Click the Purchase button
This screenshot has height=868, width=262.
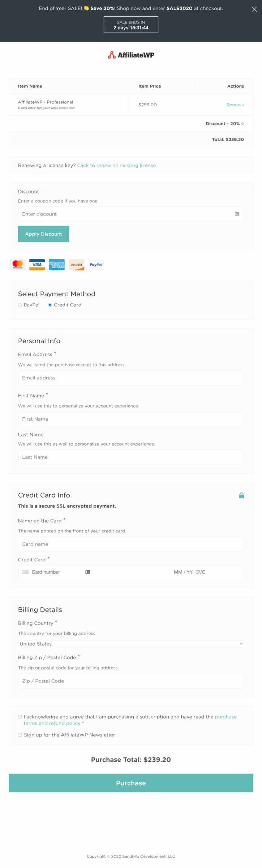(131, 783)
